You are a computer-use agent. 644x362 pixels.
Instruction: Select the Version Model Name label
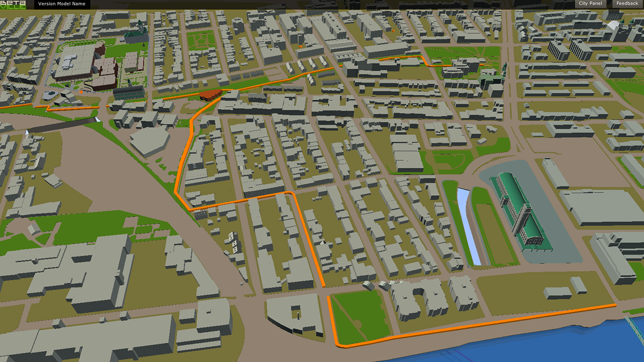pyautogui.click(x=61, y=4)
